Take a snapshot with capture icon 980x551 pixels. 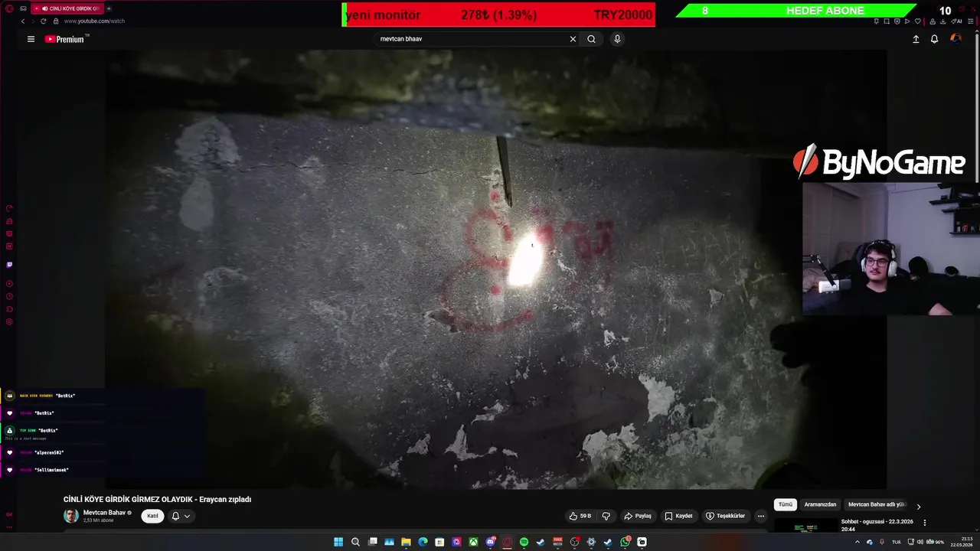(x=887, y=21)
